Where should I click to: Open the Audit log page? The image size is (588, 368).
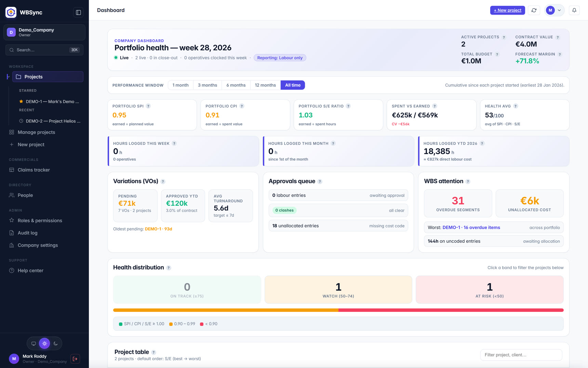[x=44, y=233]
